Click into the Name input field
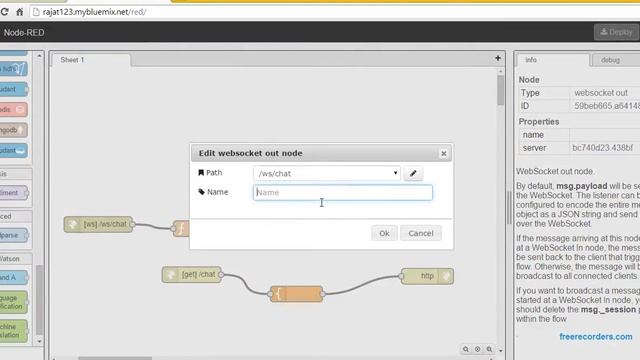 click(342, 193)
